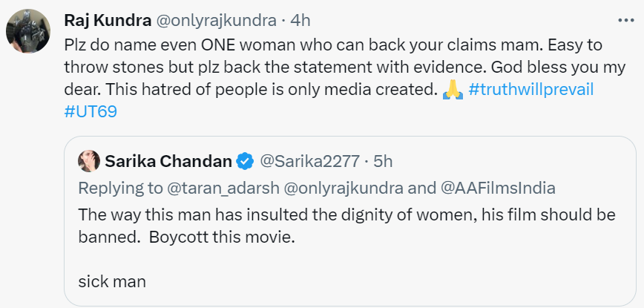Click the blue verified badge icon
This screenshot has height=308, width=644.
[x=244, y=160]
